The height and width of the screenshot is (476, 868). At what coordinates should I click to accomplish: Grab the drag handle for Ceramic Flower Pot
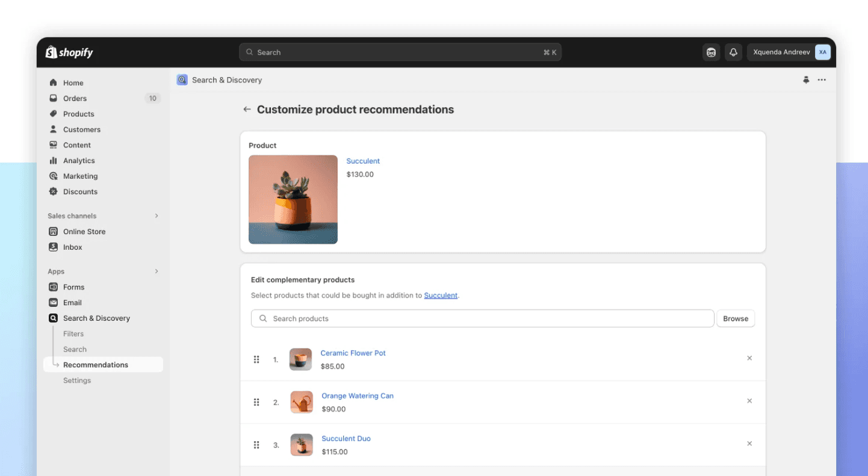click(x=256, y=359)
